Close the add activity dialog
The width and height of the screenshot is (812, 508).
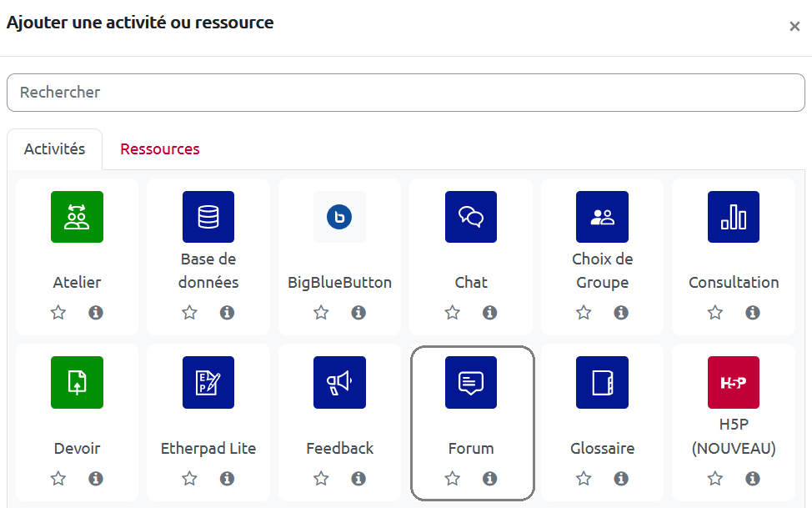tap(794, 27)
